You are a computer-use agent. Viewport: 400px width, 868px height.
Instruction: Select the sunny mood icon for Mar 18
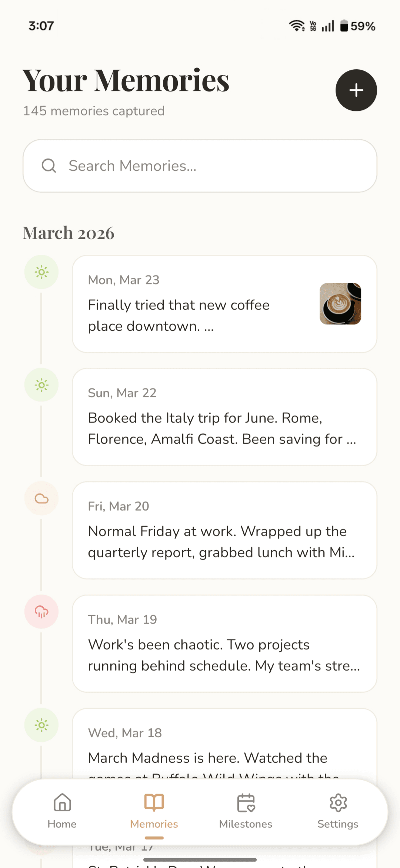(41, 725)
